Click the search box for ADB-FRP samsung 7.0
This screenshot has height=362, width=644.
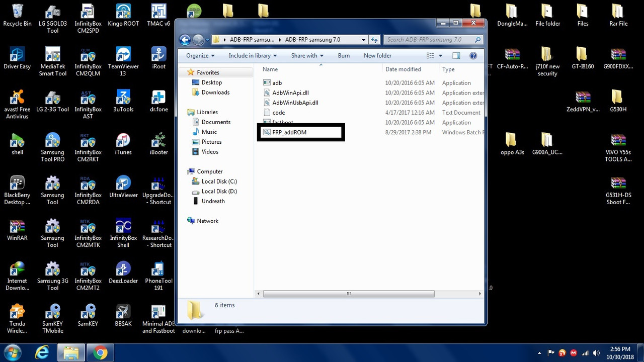click(433, 40)
